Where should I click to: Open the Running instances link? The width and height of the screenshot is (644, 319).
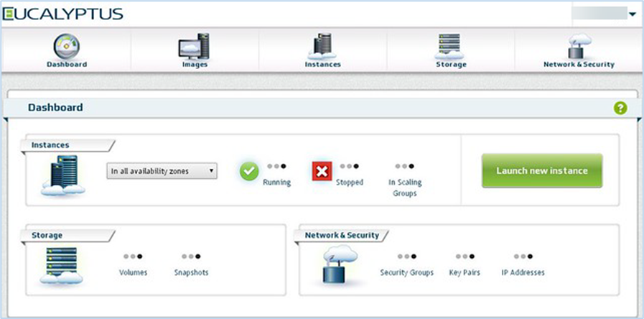coord(277,182)
